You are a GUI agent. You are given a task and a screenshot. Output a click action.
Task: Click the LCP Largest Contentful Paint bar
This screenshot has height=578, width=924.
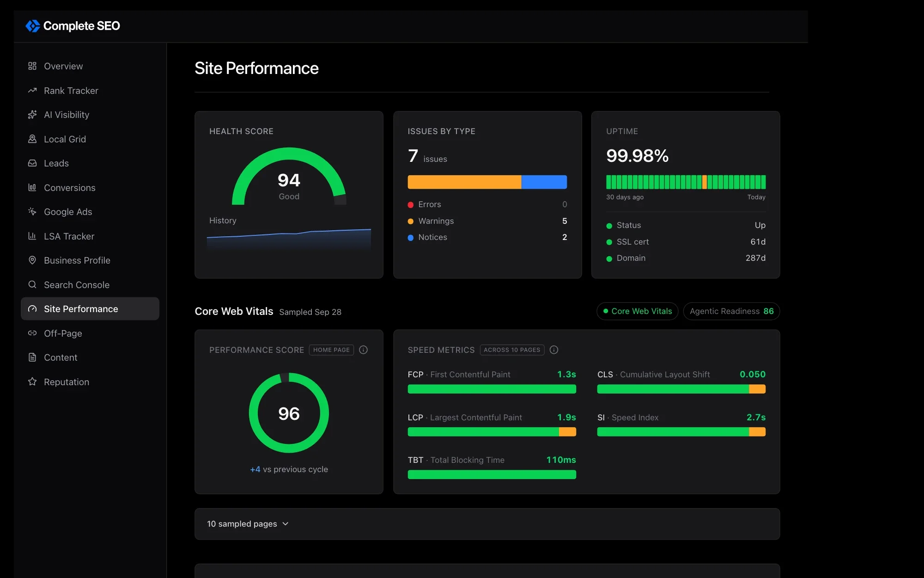[x=492, y=432]
